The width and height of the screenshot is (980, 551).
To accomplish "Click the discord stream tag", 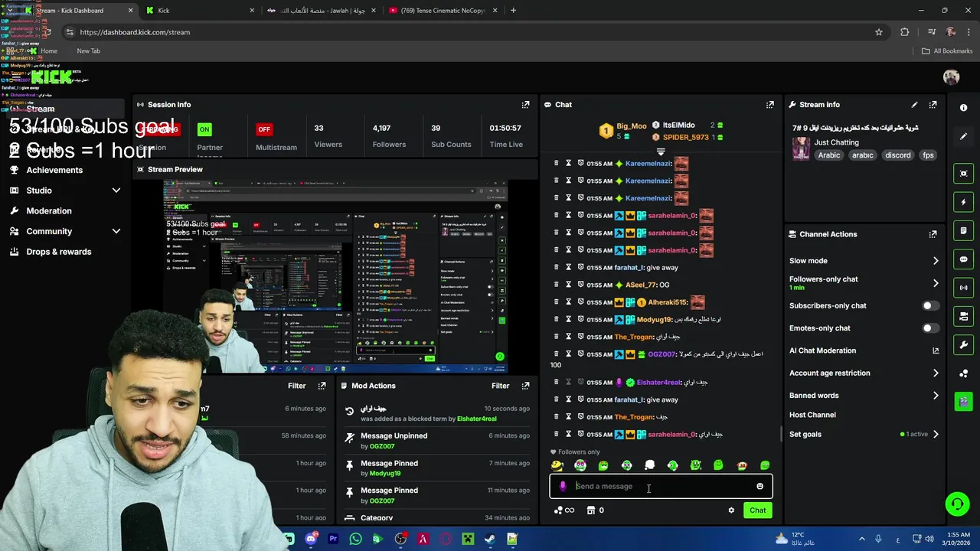I will (x=897, y=155).
